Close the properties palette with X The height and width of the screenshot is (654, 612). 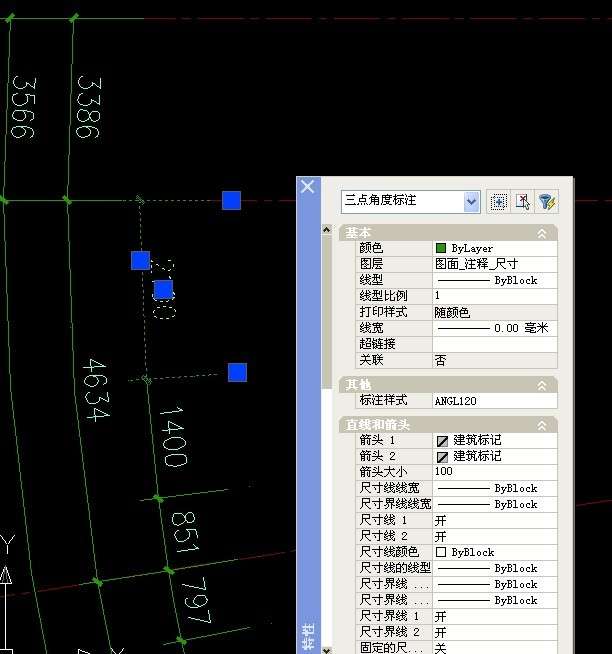coord(308,186)
